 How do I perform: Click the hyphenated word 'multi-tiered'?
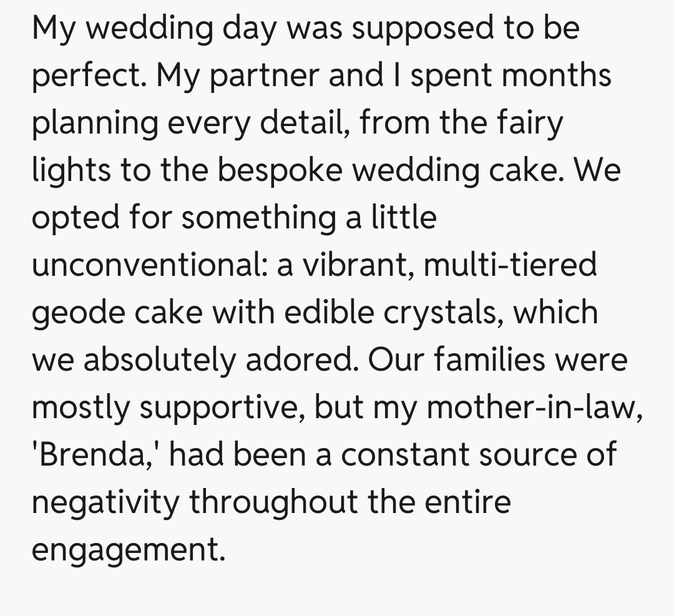[x=510, y=266]
